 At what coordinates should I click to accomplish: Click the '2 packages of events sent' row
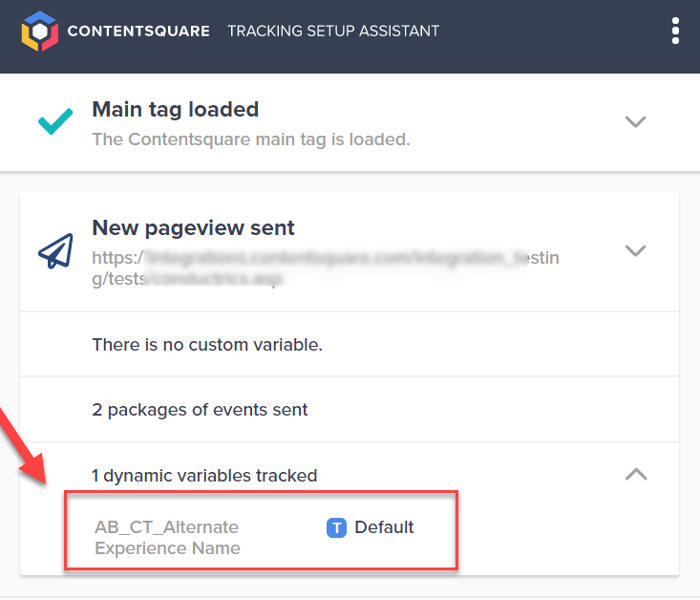(x=350, y=410)
